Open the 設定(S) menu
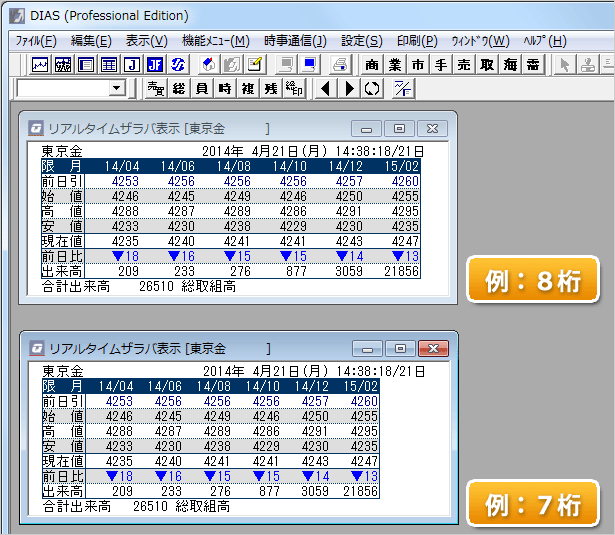 361,41
